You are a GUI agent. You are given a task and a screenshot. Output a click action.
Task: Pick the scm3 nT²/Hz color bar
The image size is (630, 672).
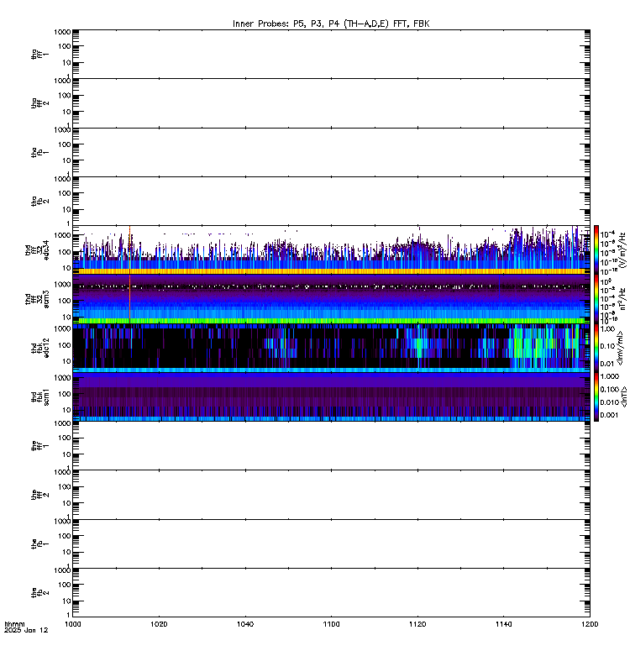pos(596,299)
